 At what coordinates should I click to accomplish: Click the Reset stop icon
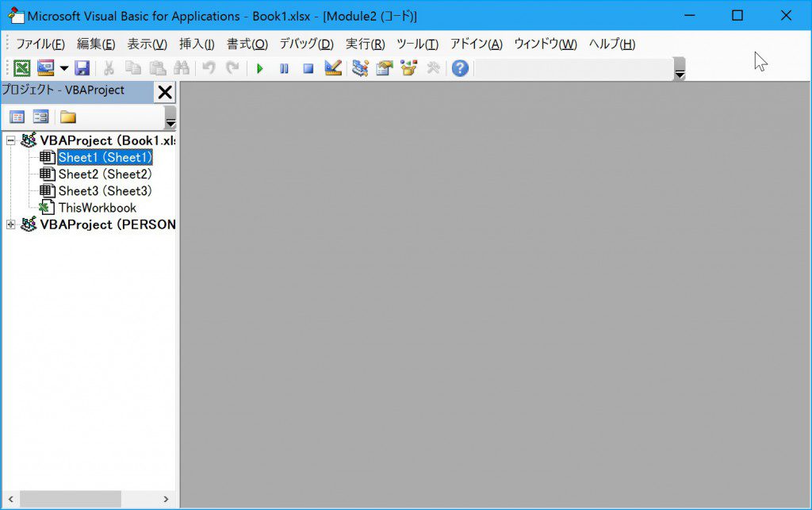click(x=308, y=68)
